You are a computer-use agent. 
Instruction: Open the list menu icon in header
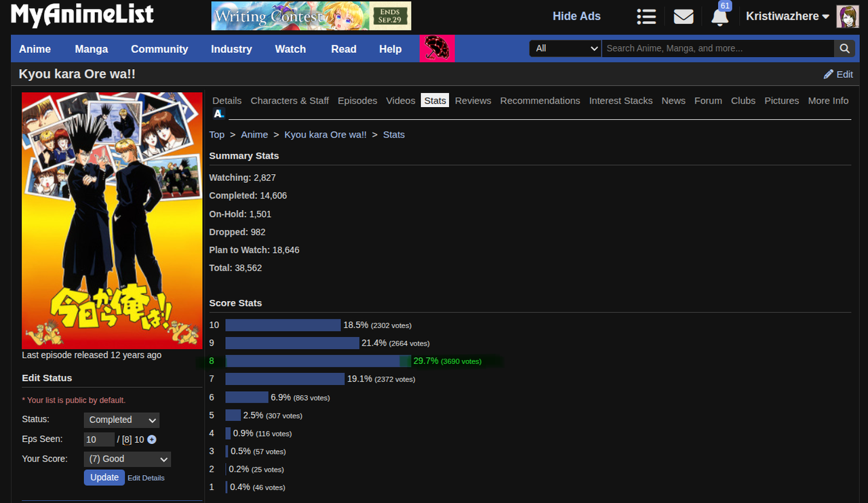coord(646,16)
